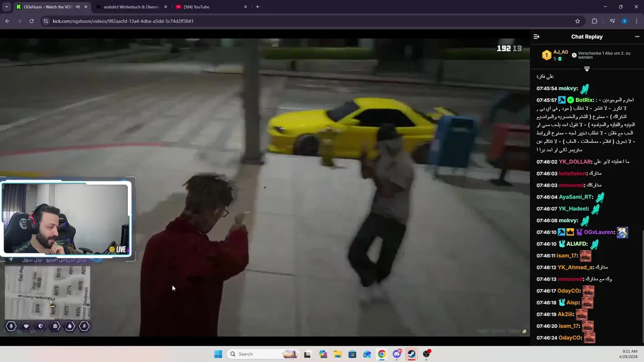
Task: Click emote in OdayCO's 07:46:24 message
Action: pyautogui.click(x=589, y=338)
